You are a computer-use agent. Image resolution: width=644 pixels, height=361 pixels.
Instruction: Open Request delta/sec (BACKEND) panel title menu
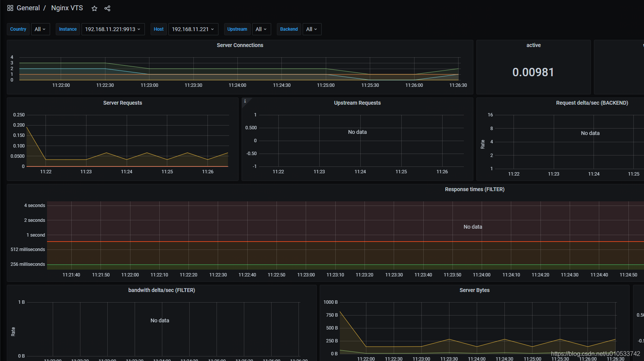(592, 103)
